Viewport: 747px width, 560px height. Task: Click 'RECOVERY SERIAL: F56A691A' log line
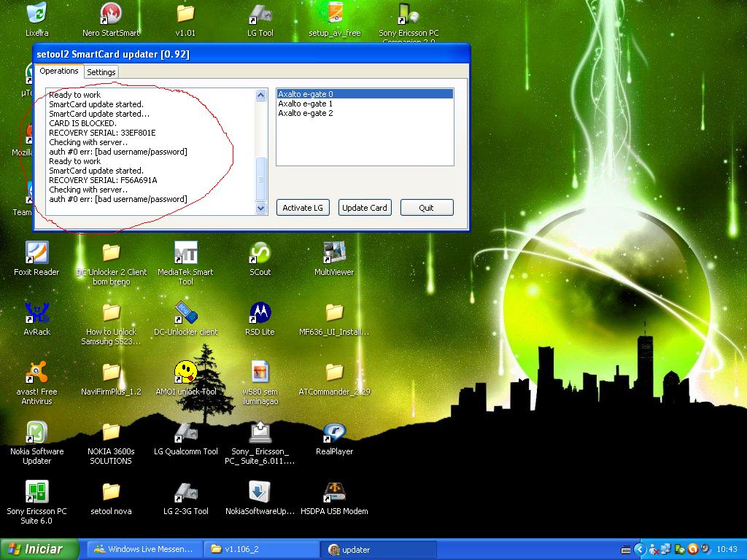click(103, 180)
